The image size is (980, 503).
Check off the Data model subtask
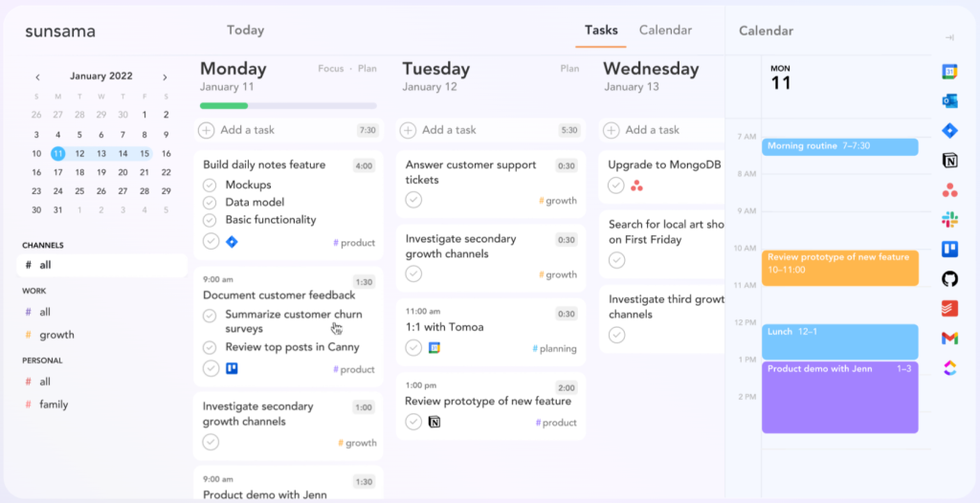(210, 203)
